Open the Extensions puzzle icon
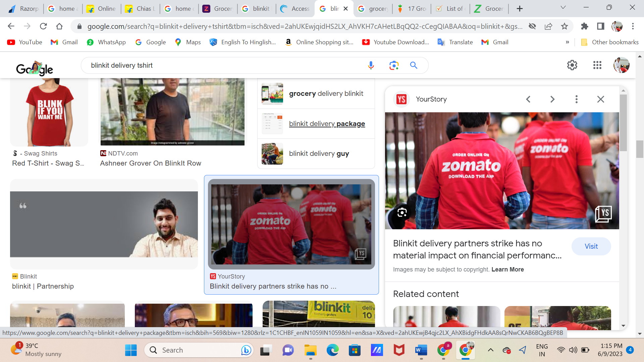 pos(585,26)
